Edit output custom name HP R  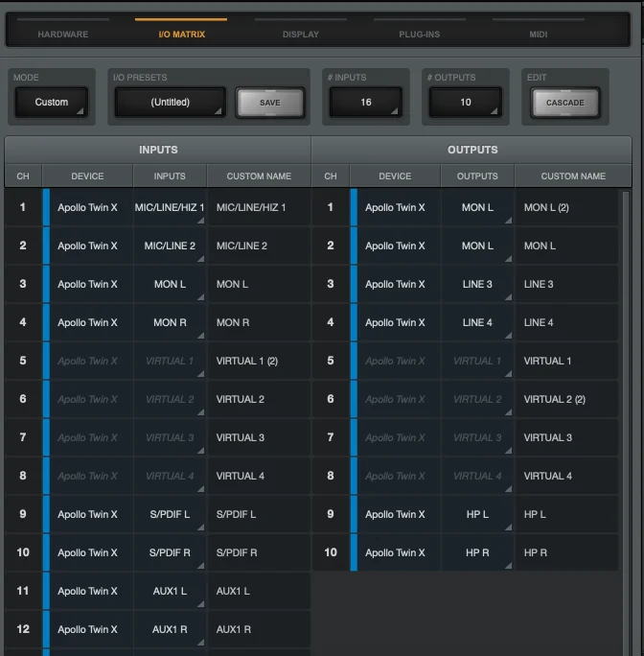click(567, 552)
